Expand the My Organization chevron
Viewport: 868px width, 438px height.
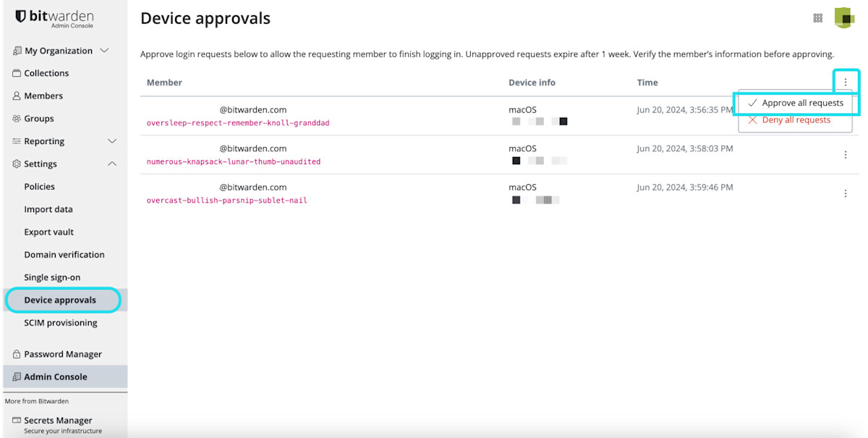(x=104, y=51)
